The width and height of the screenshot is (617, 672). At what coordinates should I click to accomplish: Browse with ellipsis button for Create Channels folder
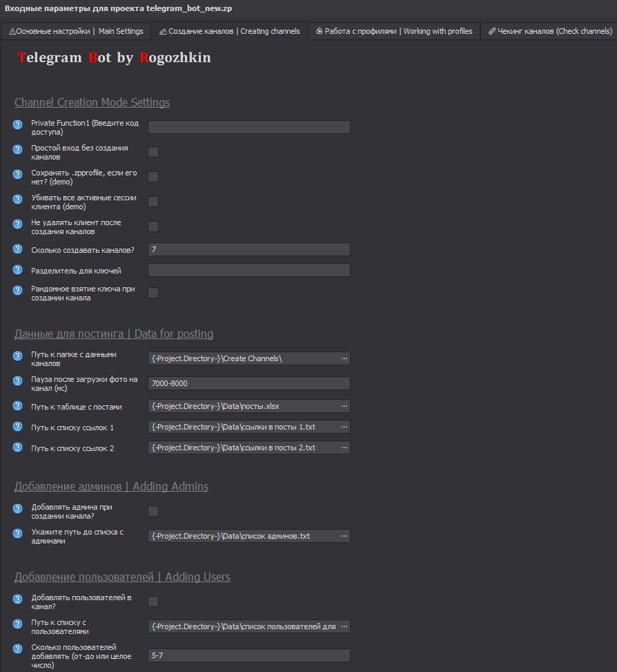coord(344,358)
